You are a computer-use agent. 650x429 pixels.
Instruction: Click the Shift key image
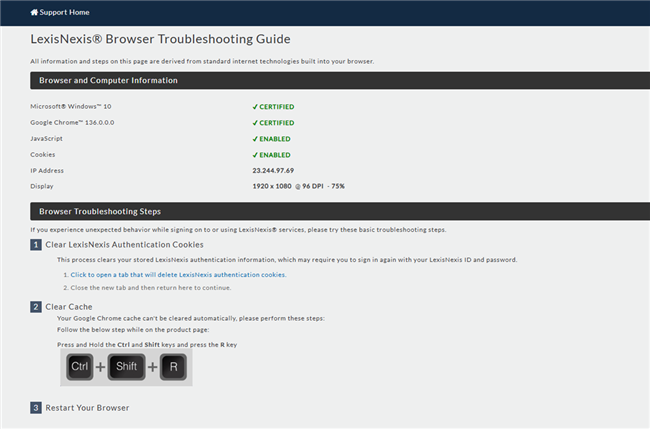(126, 367)
